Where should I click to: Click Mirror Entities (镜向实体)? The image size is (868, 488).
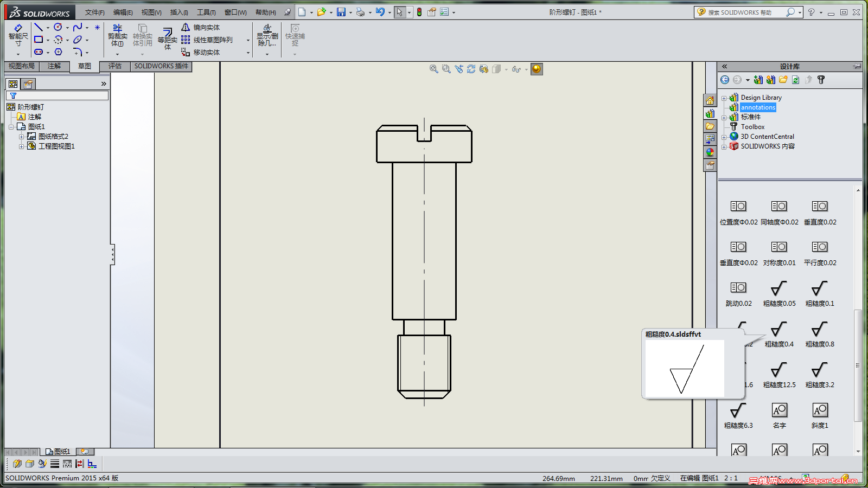click(x=201, y=27)
